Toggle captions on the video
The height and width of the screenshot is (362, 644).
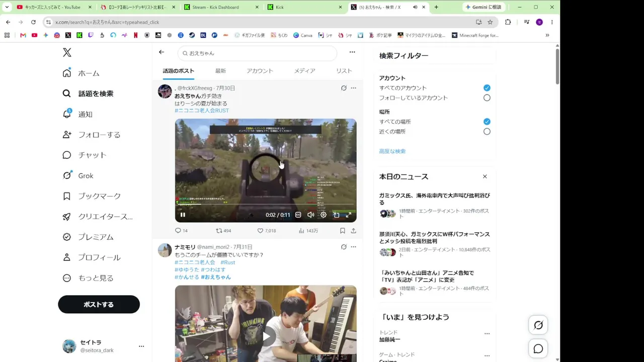point(298,215)
